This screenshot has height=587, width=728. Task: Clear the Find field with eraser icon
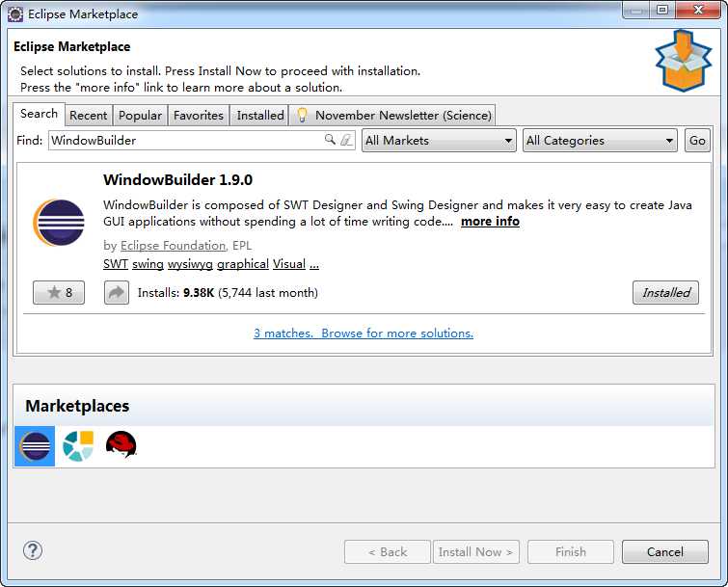pyautogui.click(x=346, y=140)
